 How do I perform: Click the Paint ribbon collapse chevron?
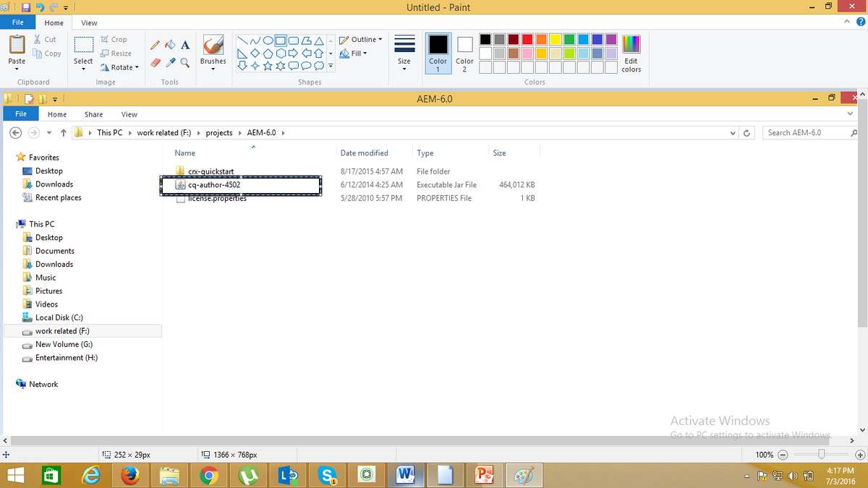(847, 22)
